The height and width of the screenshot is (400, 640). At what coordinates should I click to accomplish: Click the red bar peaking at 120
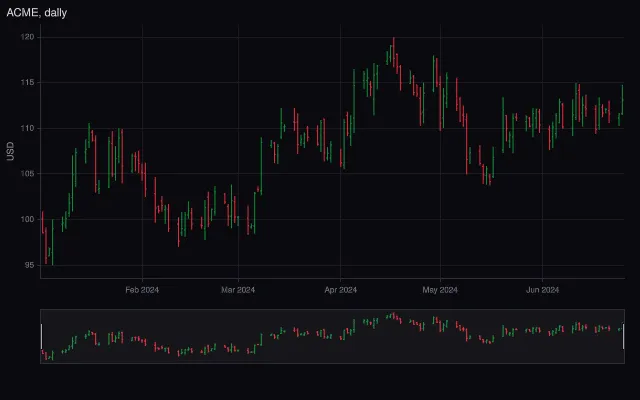click(x=394, y=52)
